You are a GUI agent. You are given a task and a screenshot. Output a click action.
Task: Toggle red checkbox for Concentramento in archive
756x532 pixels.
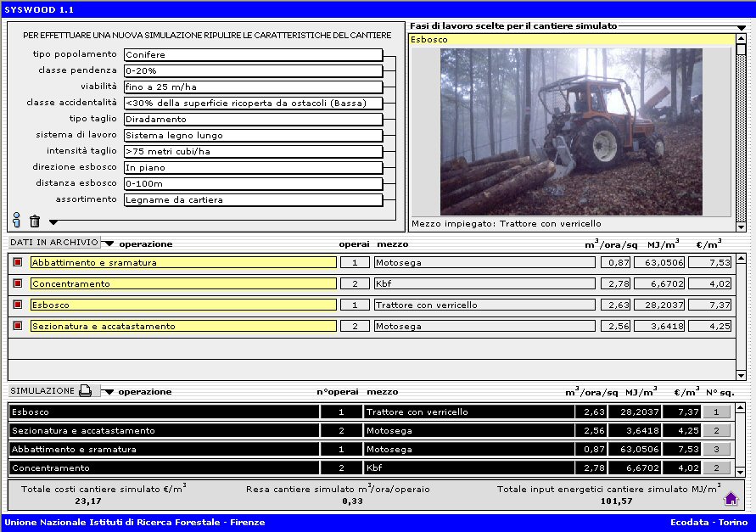(x=18, y=283)
